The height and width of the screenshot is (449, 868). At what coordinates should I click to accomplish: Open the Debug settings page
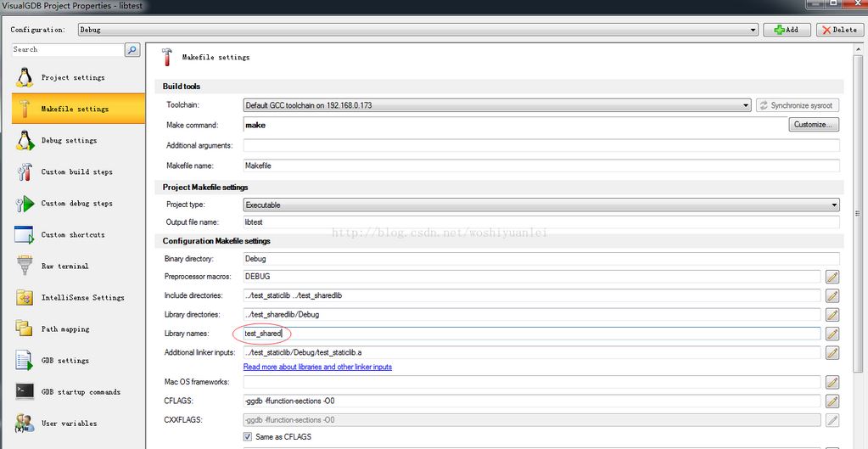coord(69,141)
